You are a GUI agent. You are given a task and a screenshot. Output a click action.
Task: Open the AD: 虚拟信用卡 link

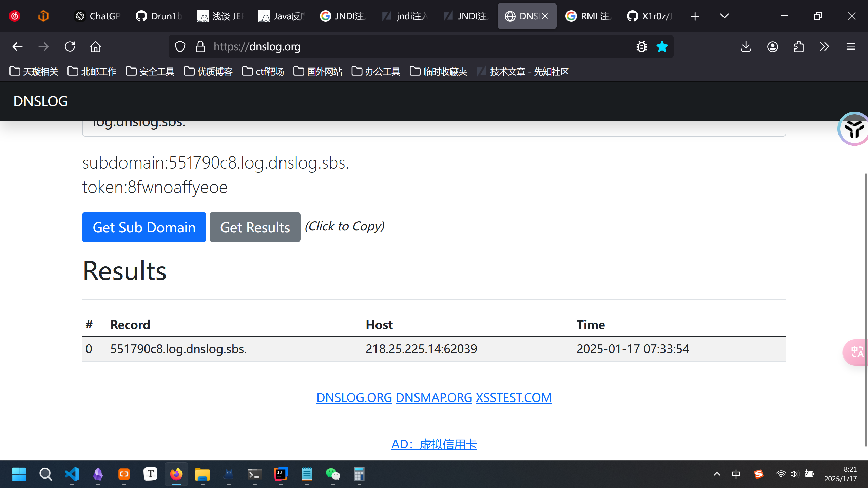pyautogui.click(x=434, y=444)
